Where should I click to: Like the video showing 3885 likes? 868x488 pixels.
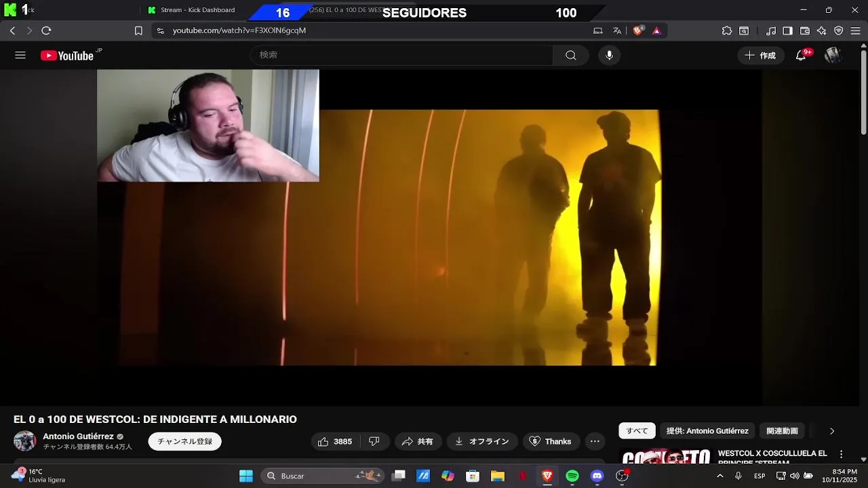(336, 441)
